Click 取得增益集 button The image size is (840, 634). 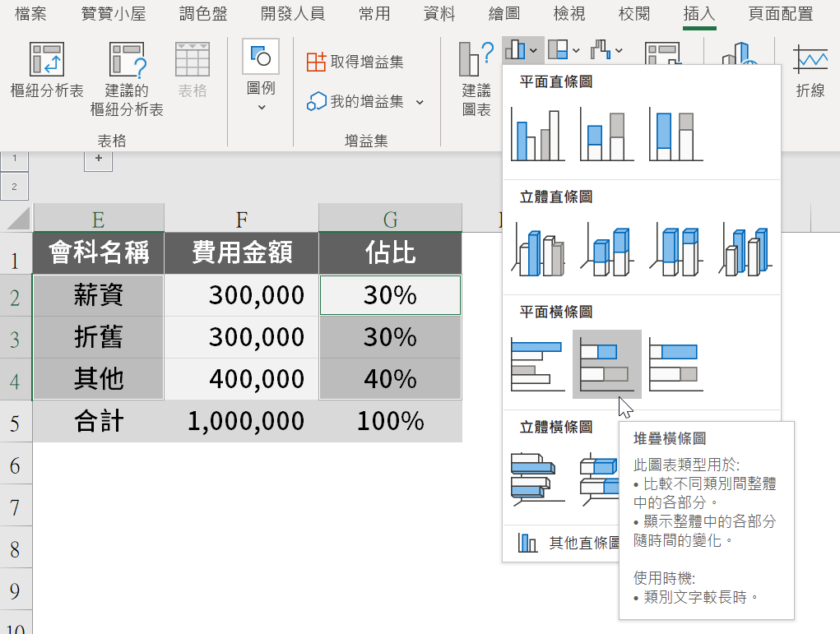tap(355, 62)
